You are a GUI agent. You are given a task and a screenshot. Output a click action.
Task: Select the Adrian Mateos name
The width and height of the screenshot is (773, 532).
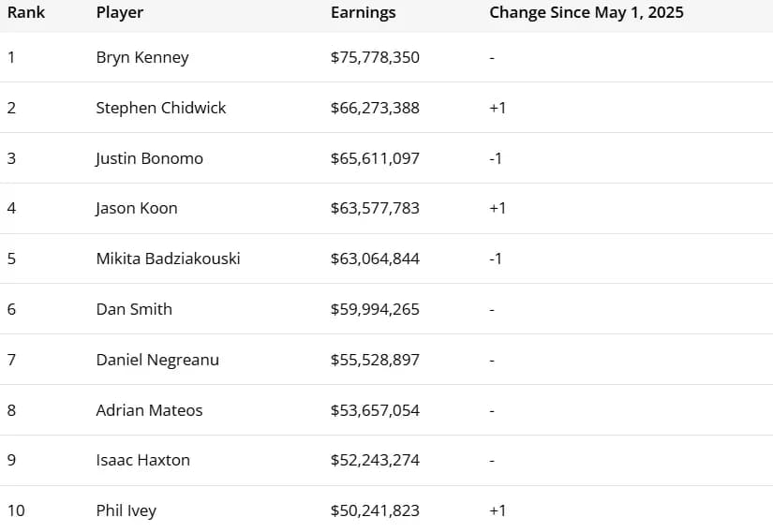click(149, 410)
